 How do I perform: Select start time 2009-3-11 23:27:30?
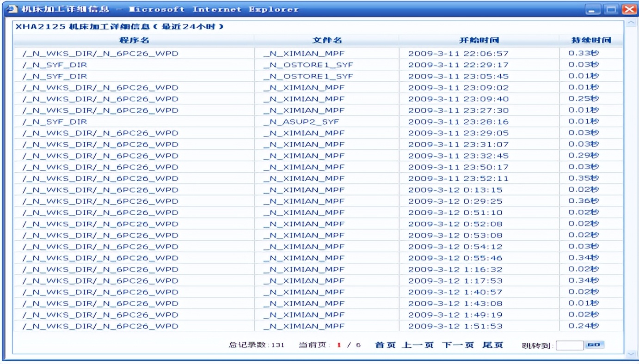[458, 110]
